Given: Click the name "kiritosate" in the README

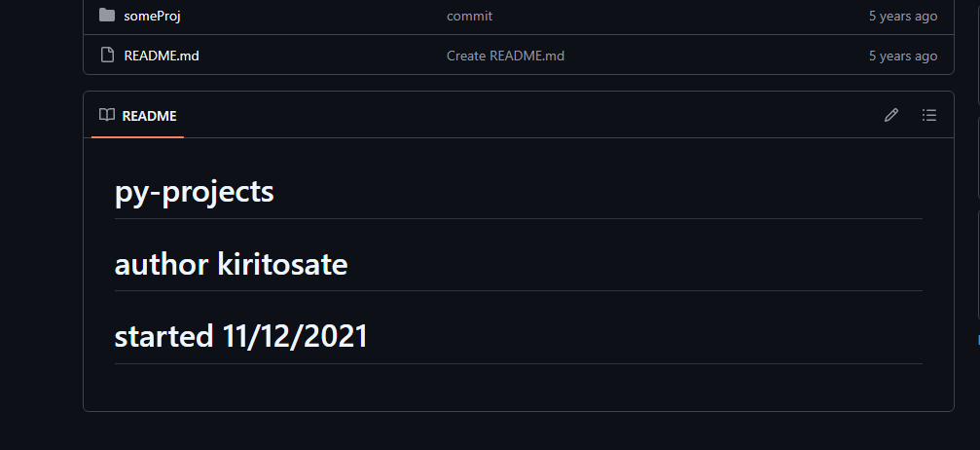Looking at the screenshot, I should 283,264.
